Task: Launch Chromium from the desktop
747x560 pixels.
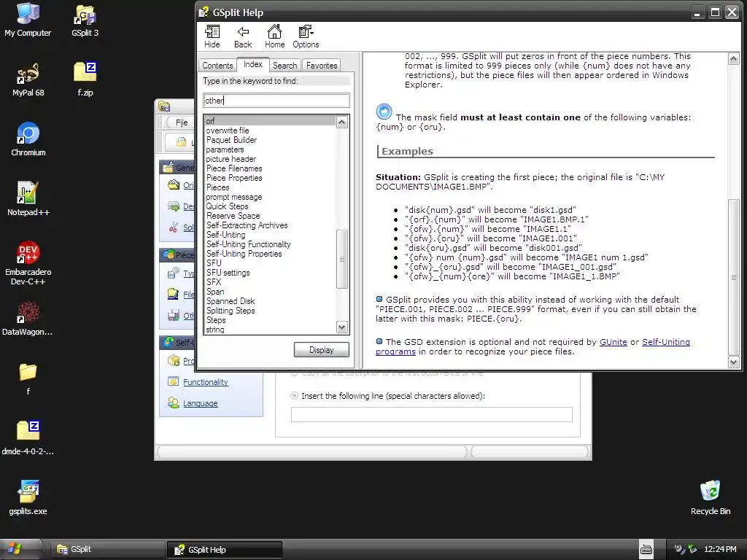Action: (28, 139)
